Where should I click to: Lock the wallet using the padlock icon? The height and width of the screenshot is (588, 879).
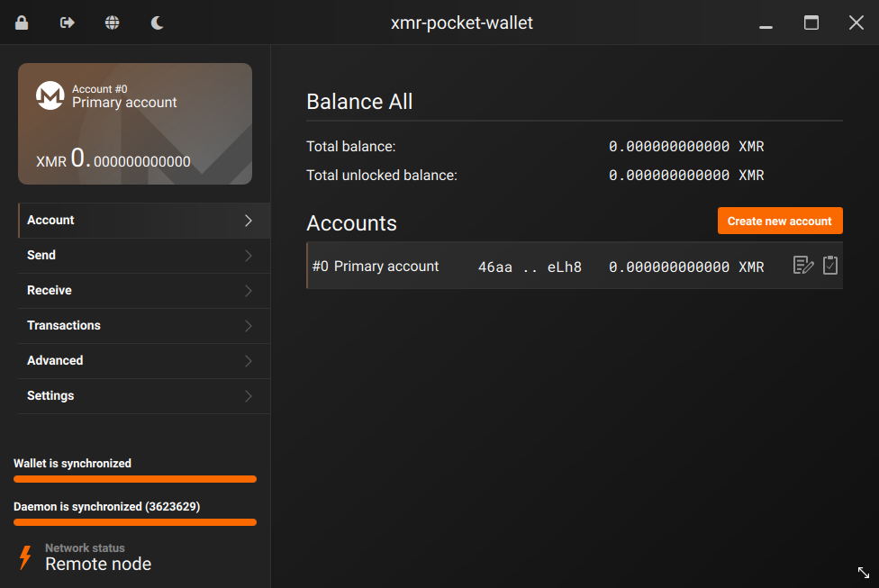(x=21, y=22)
